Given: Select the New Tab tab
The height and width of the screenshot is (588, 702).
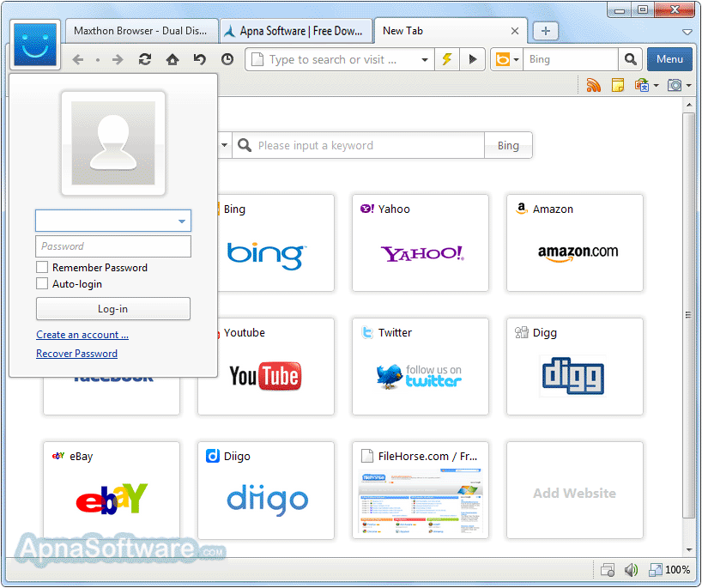Looking at the screenshot, I should point(451,31).
